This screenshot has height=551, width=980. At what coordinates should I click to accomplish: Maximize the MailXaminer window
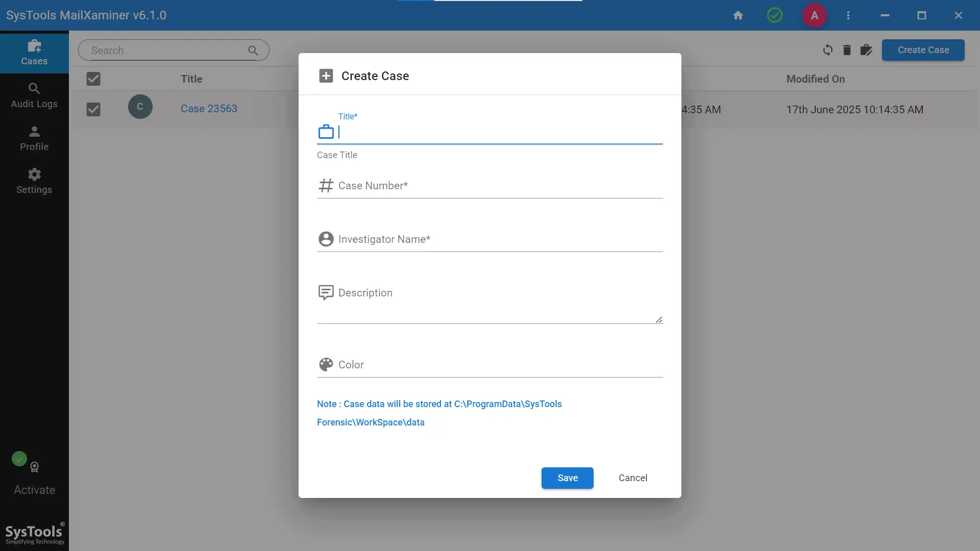tap(922, 15)
